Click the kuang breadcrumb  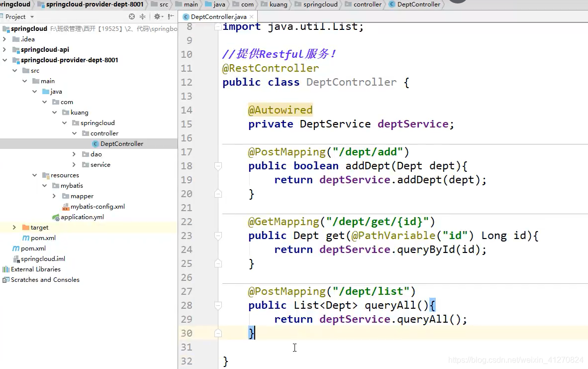pyautogui.click(x=274, y=4)
